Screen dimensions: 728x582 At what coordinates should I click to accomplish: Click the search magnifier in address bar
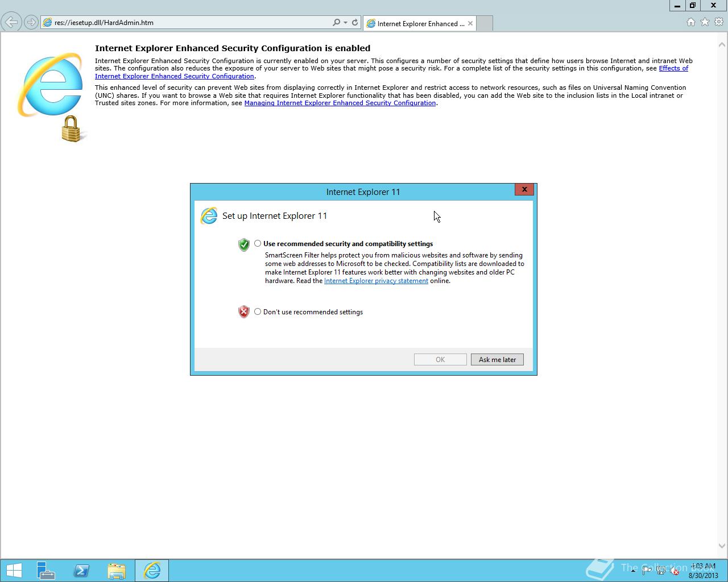336,23
